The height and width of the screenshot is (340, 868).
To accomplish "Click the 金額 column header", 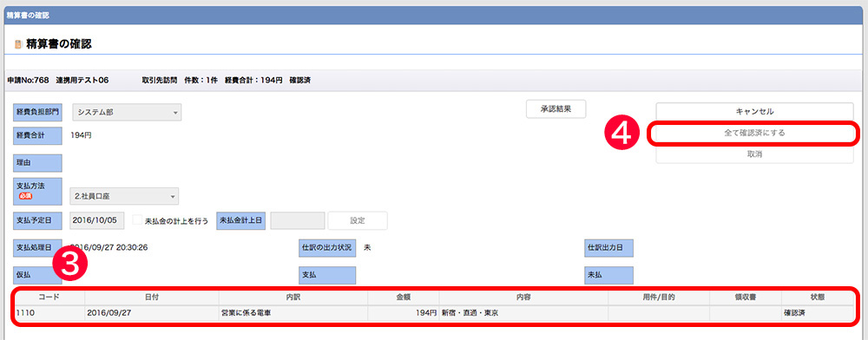I will tap(403, 297).
